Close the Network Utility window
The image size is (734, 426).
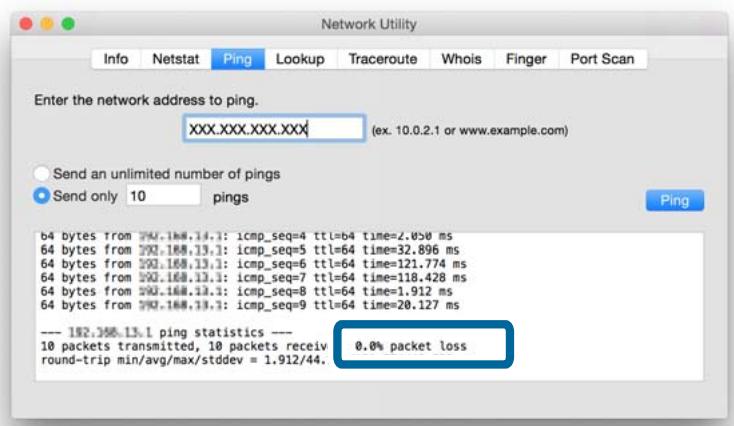coord(26,23)
